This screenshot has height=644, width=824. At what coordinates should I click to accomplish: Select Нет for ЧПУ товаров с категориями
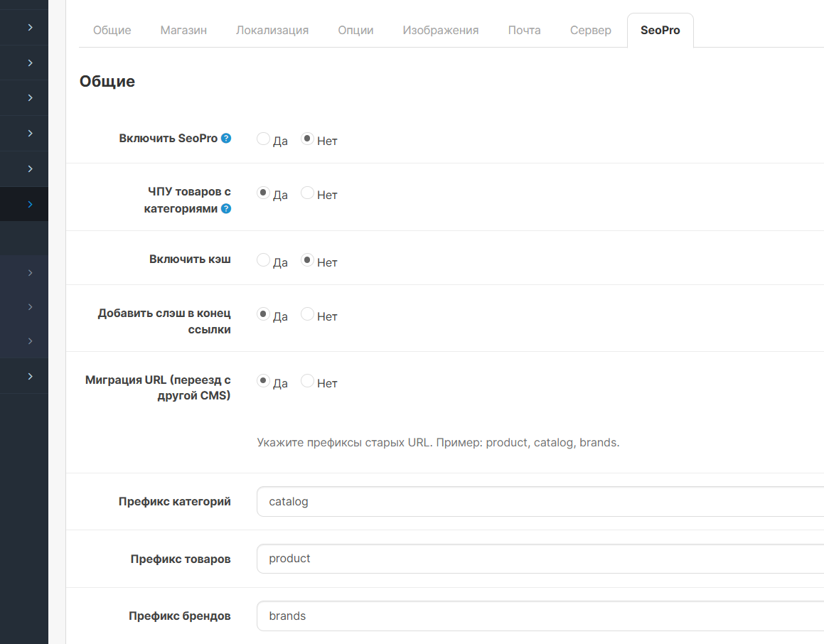click(x=308, y=193)
